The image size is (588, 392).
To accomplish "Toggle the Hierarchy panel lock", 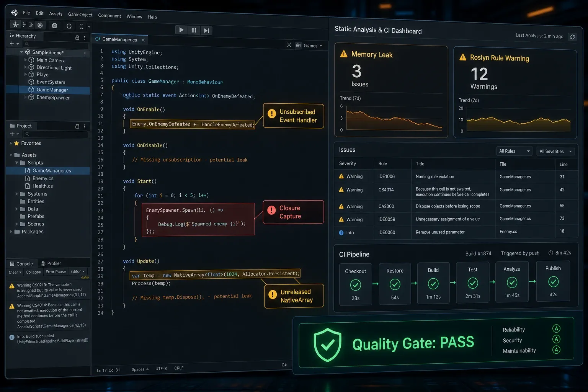I will pos(77,38).
